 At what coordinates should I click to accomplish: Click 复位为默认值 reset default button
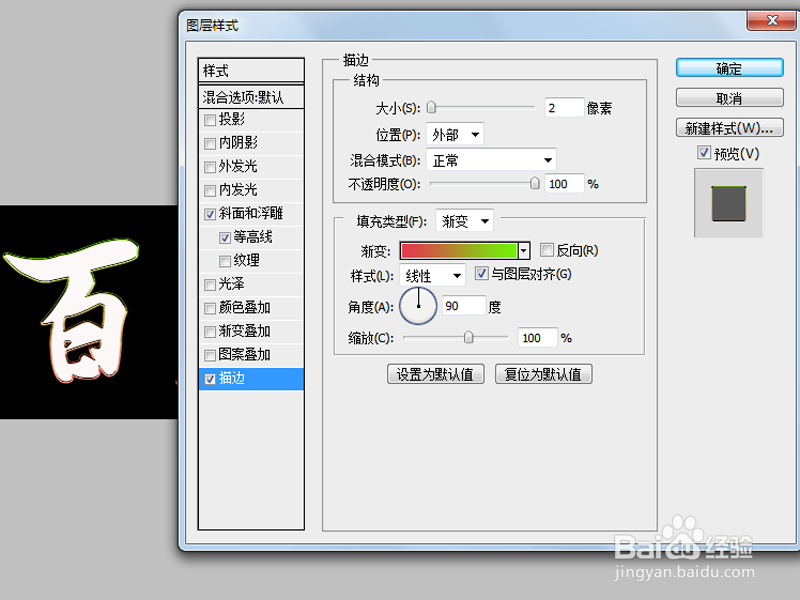point(543,374)
